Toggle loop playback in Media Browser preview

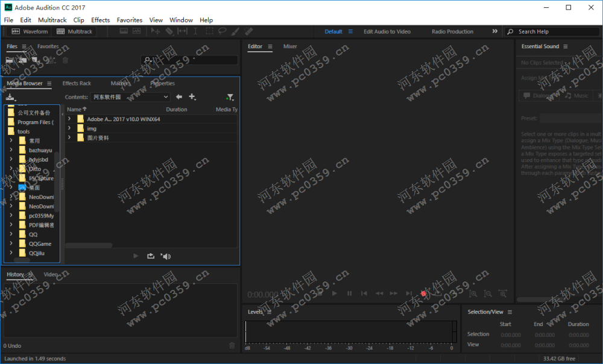coord(150,256)
